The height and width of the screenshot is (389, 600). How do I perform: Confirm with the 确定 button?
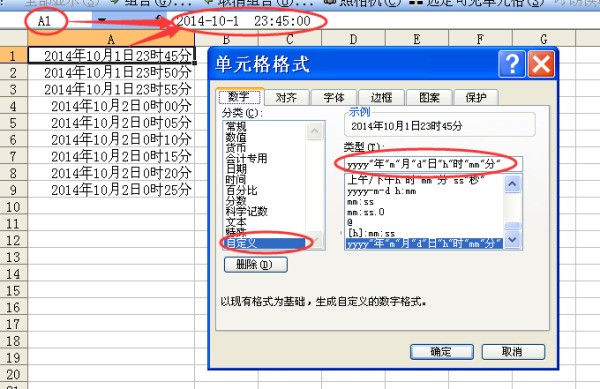tap(442, 352)
